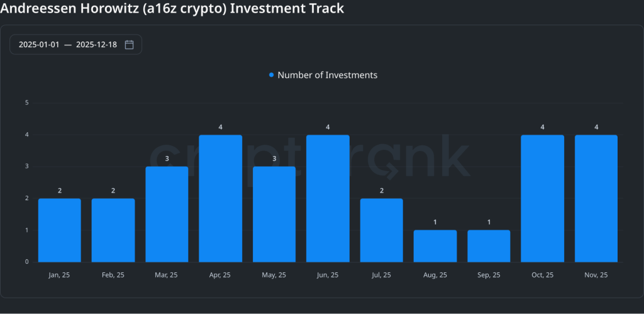Click the short Sep, 25 bar
644x314 pixels.
tap(489, 246)
